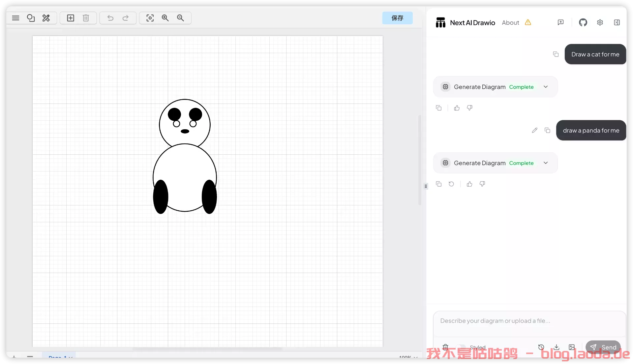Image resolution: width=633 pixels, height=364 pixels.
Task: Click the fit page icon
Action: [150, 18]
